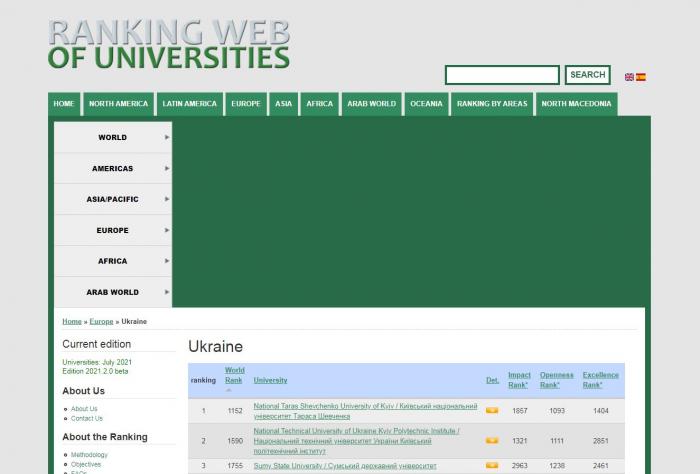
Task: Sort table by University column
Action: click(x=270, y=380)
